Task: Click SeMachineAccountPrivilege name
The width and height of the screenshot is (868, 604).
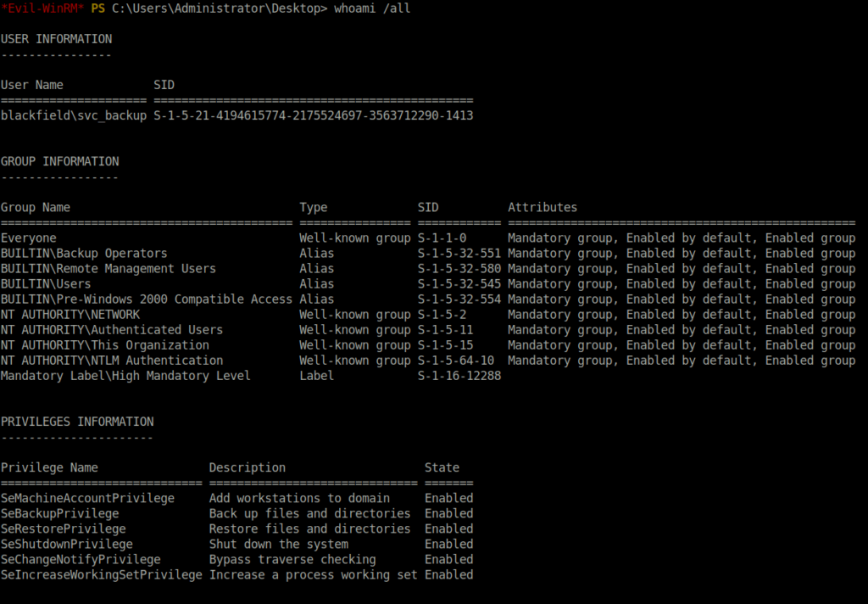Action: pyautogui.click(x=87, y=498)
